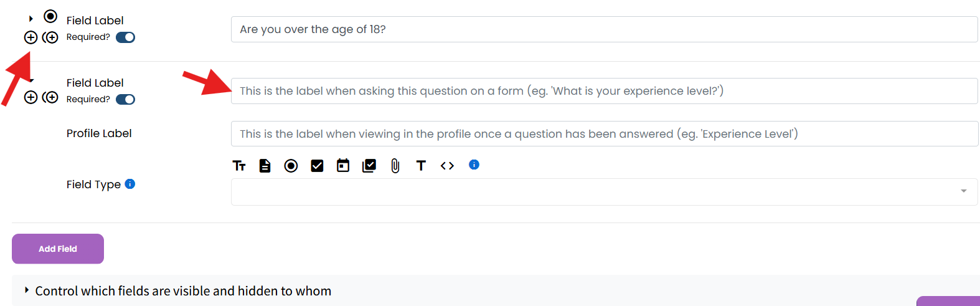980x306 pixels.
Task: Choose the document/paragraph field type icon
Action: point(265,166)
